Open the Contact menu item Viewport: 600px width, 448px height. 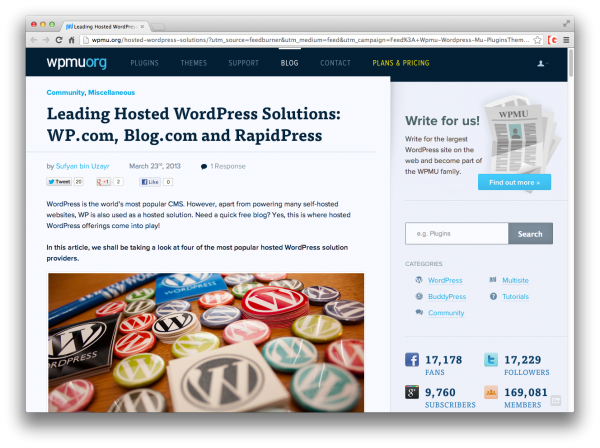click(x=335, y=63)
